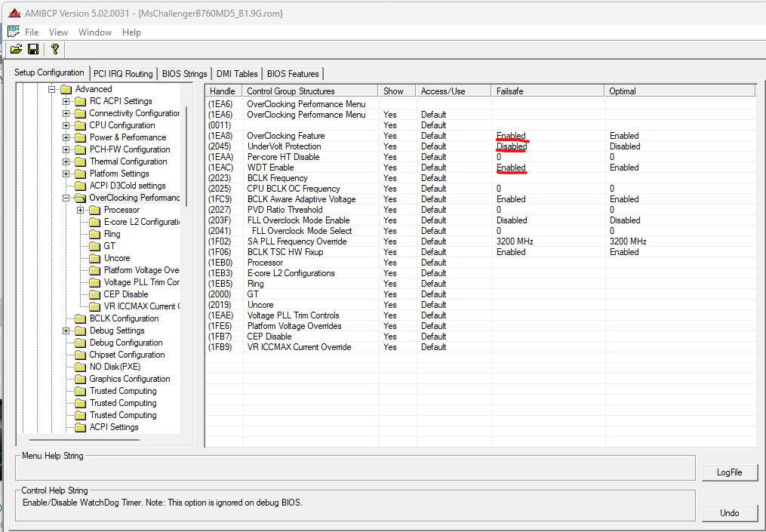Image resolution: width=766 pixels, height=532 pixels.
Task: Click the Control Group Structures column header
Action: click(x=310, y=91)
